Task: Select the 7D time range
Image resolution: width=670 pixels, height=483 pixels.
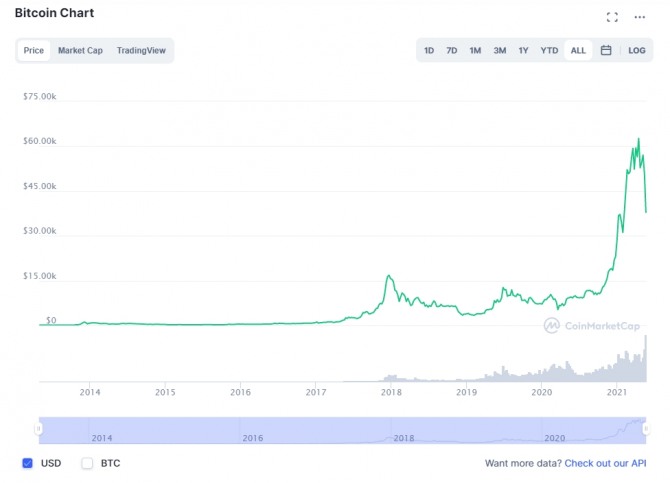Action: [452, 50]
